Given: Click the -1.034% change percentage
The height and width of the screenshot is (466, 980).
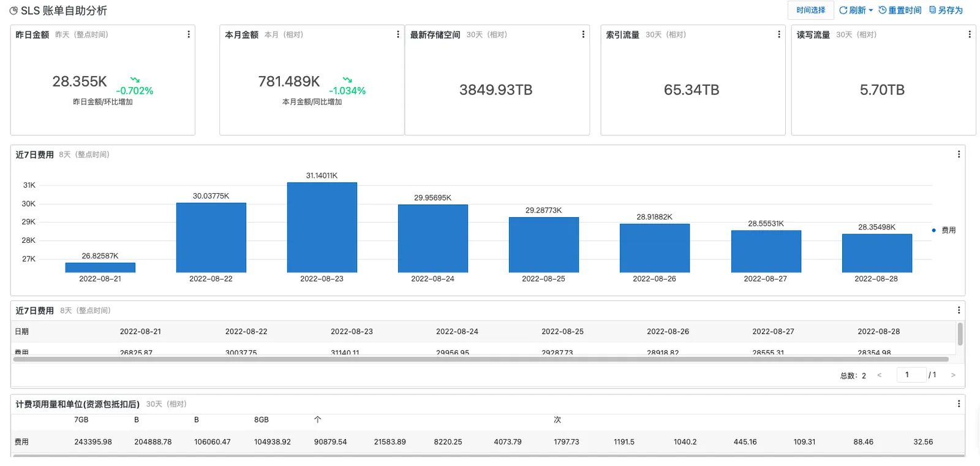Looking at the screenshot, I should pyautogui.click(x=347, y=91).
